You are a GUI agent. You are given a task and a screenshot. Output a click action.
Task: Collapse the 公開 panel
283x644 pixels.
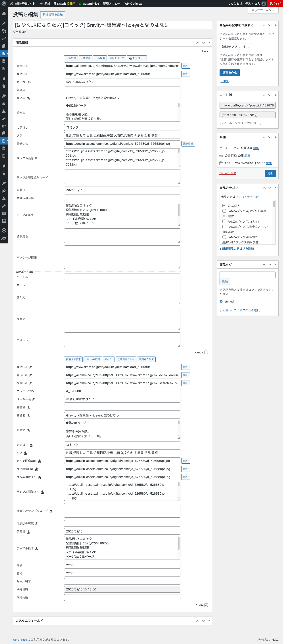(275, 137)
